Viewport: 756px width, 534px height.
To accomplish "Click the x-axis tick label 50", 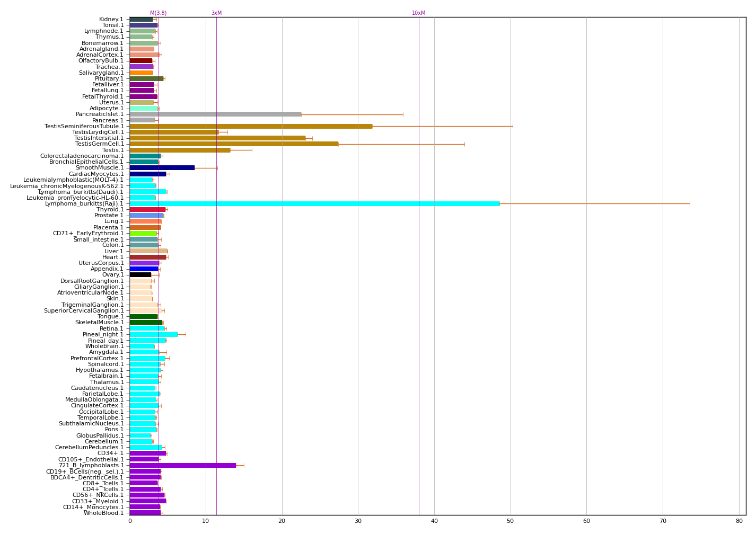I will 510,521.
